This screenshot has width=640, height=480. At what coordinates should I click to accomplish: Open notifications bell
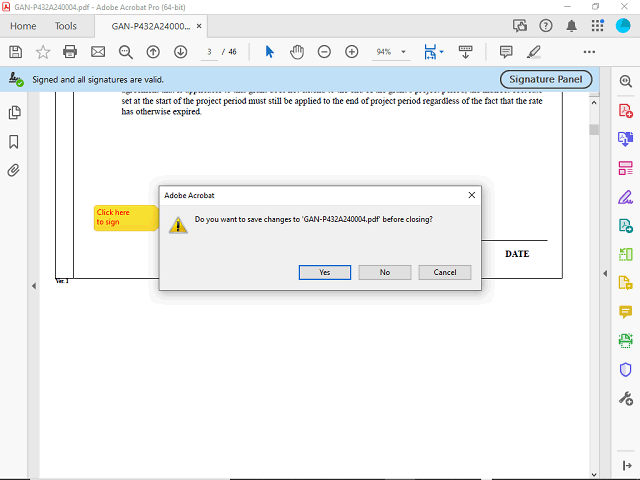point(571,26)
